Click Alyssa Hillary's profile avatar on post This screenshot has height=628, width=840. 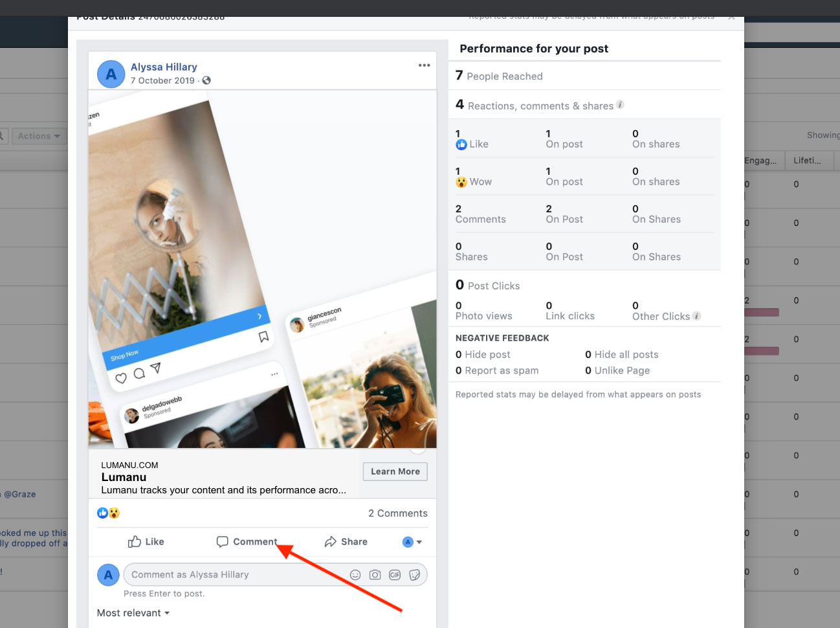111,74
